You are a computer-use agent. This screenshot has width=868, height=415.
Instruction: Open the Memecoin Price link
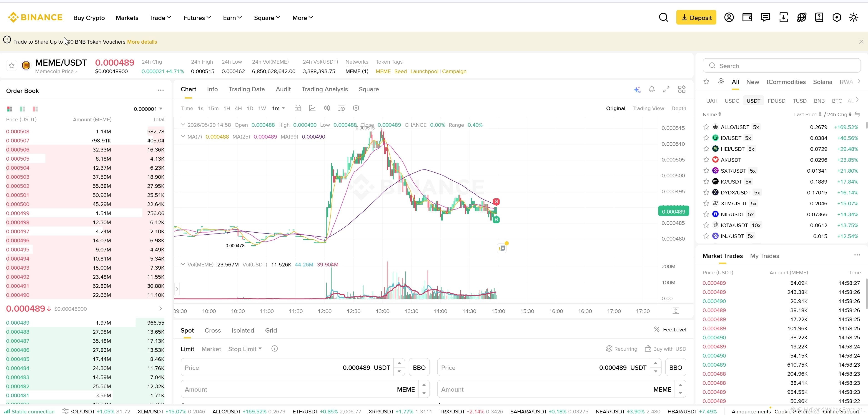(56, 71)
